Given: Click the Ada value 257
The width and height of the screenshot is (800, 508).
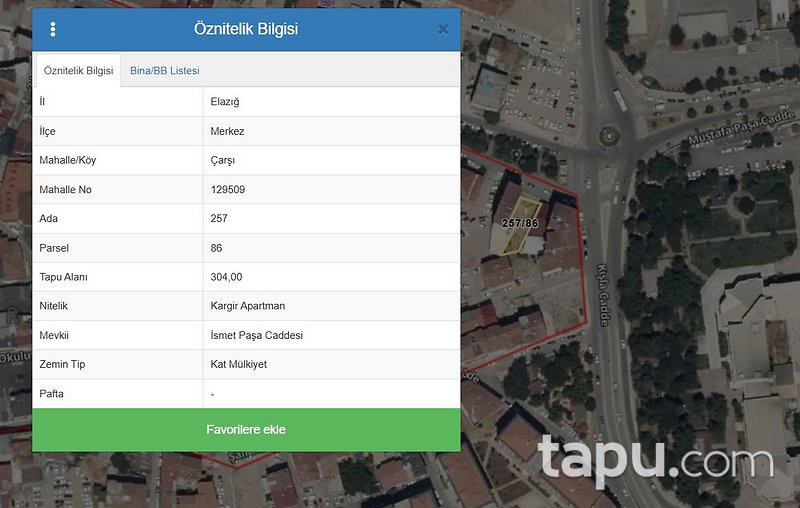Looking at the screenshot, I should click(x=219, y=218).
